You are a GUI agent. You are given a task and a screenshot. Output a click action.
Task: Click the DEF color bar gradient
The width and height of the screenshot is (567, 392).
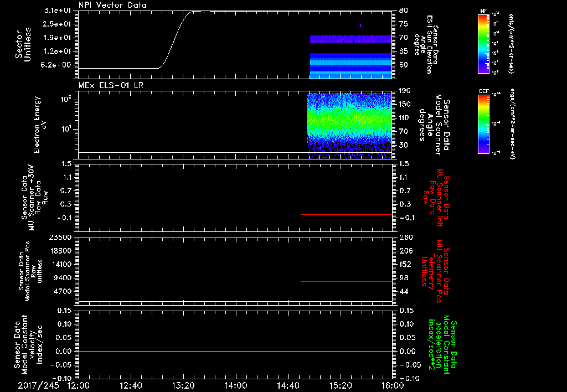pyautogui.click(x=484, y=123)
